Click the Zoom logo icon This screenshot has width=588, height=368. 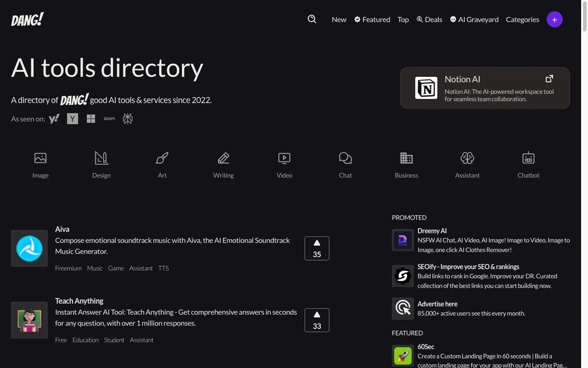point(109,119)
